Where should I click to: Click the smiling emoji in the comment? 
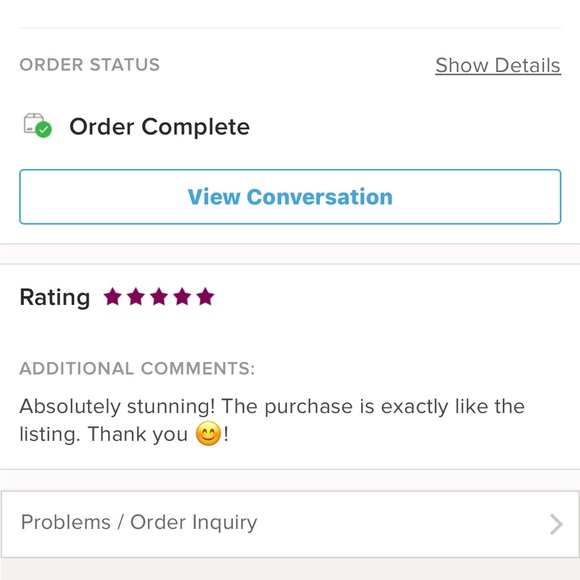tap(208, 434)
